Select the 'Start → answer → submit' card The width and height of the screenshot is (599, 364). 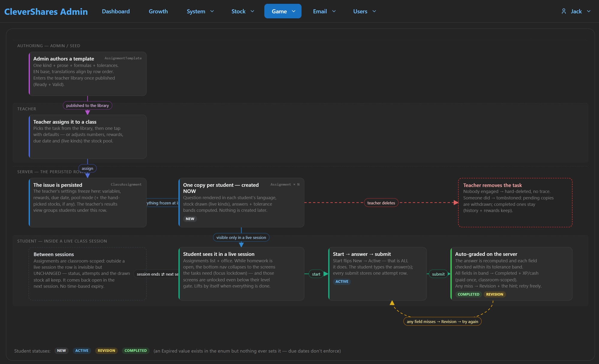377,274
